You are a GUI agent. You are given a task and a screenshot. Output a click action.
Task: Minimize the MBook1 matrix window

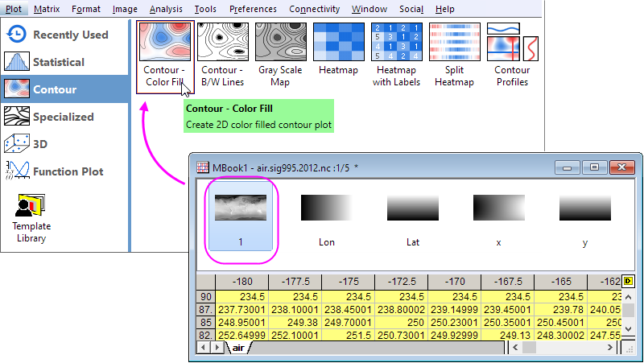pyautogui.click(x=567, y=167)
